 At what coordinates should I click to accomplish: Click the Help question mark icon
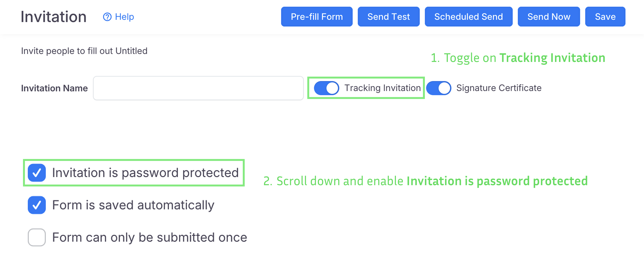[107, 17]
